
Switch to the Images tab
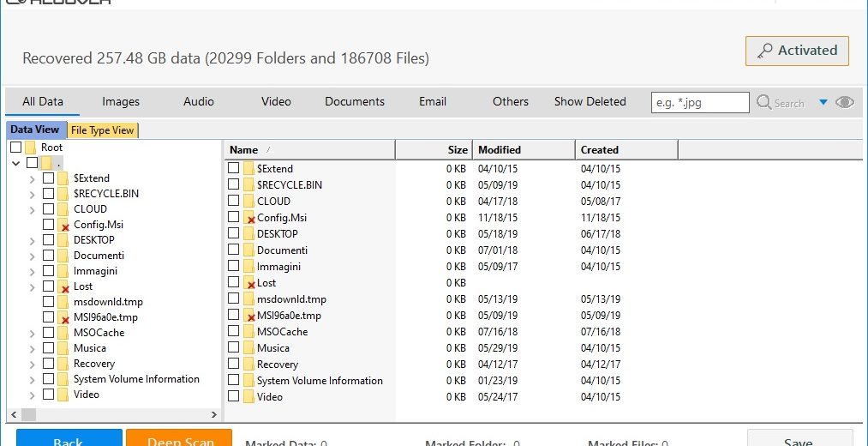pyautogui.click(x=121, y=101)
